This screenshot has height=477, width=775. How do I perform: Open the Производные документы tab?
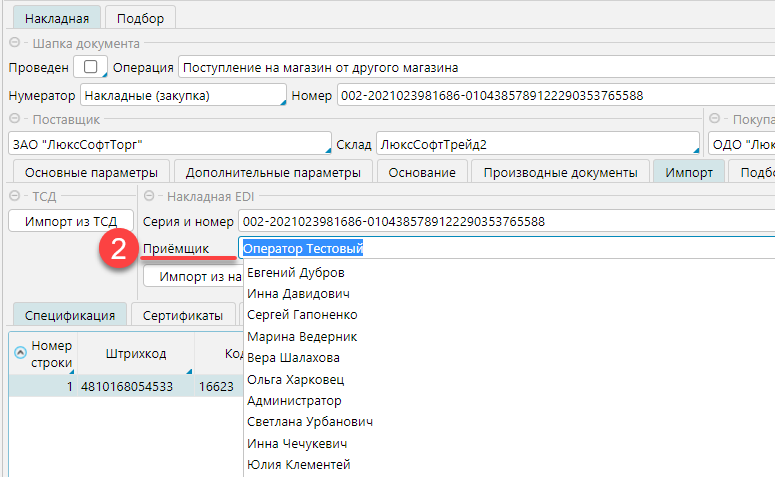(560, 172)
